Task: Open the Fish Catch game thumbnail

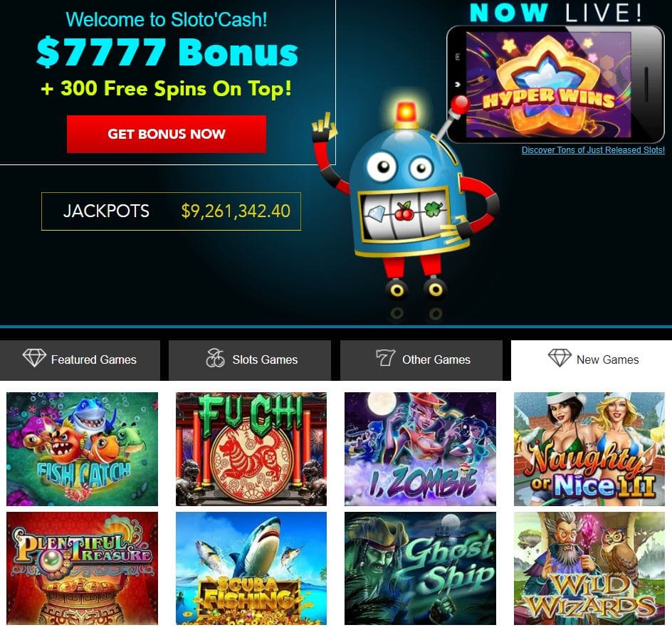Action: click(83, 448)
